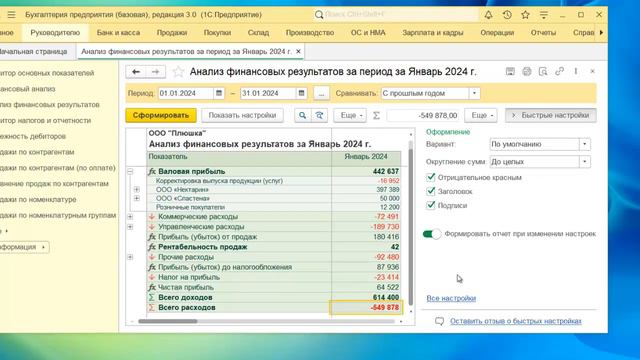This screenshot has height=360, width=640.
Task: Expand Прочие расходы row
Action: (130, 257)
